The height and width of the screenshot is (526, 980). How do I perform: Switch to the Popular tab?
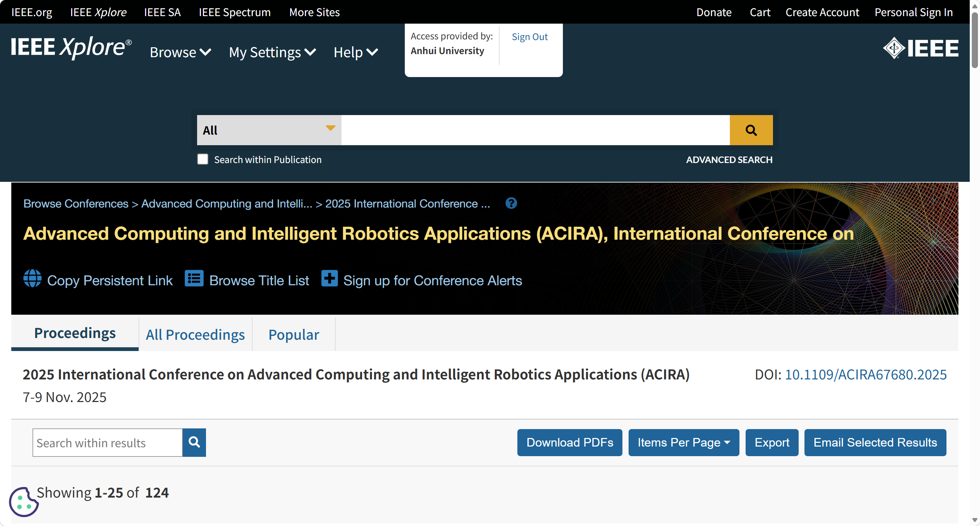coord(294,335)
